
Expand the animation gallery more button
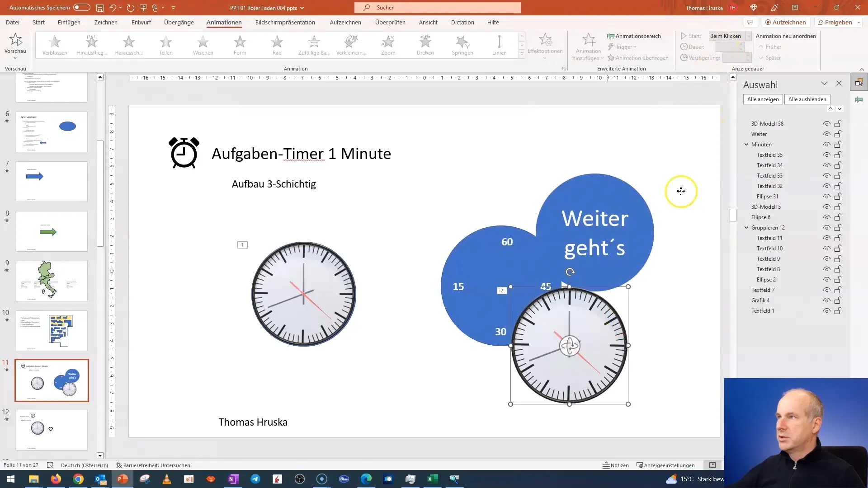[522, 54]
